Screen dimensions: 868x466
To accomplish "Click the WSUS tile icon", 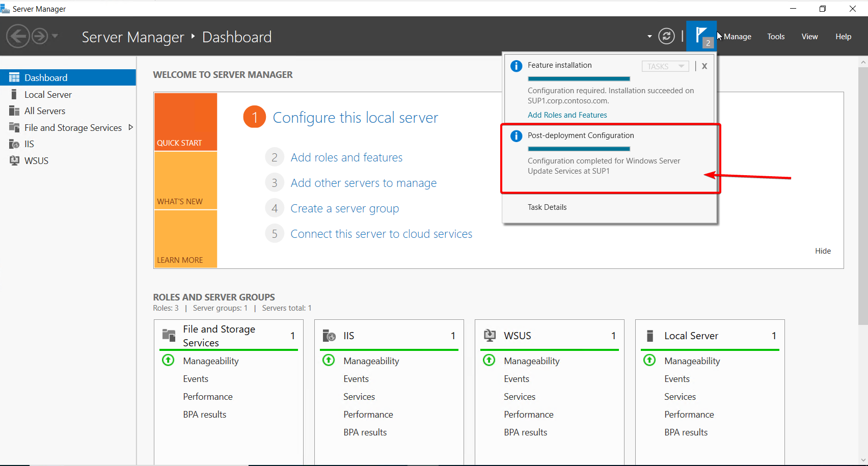I will click(490, 335).
